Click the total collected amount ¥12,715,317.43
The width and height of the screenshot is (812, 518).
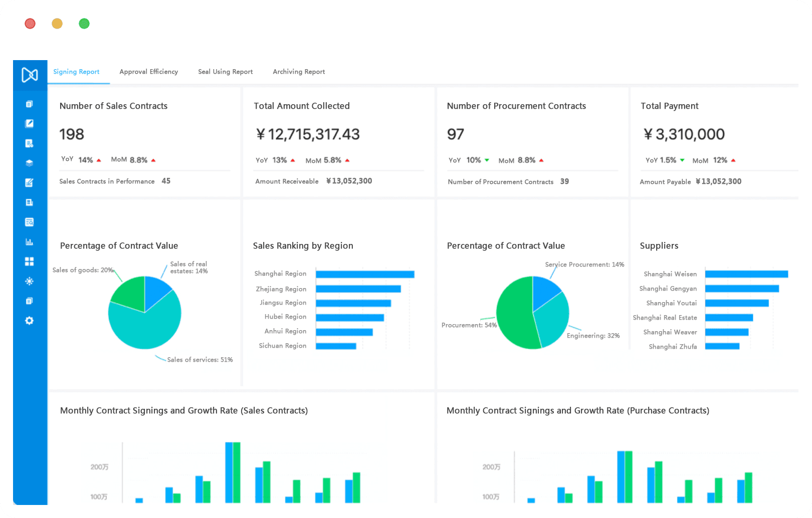click(x=308, y=134)
